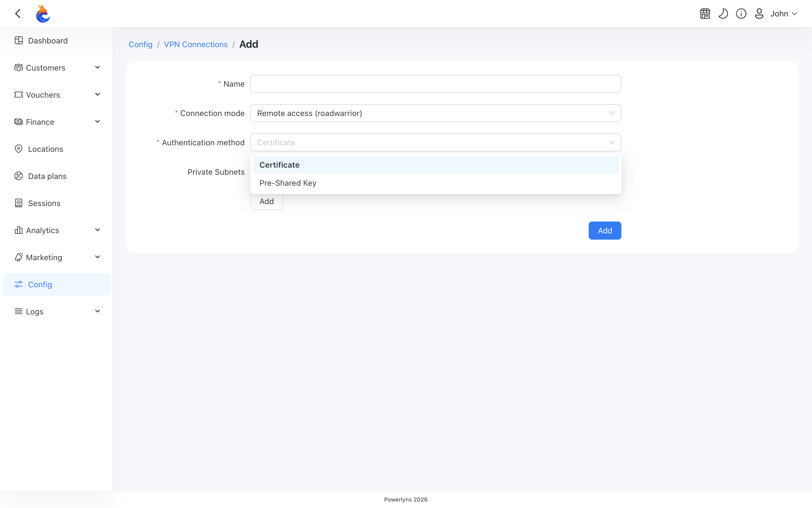Follow the VPN Connections breadcrumb link
This screenshot has height=508, width=812.
click(x=196, y=44)
